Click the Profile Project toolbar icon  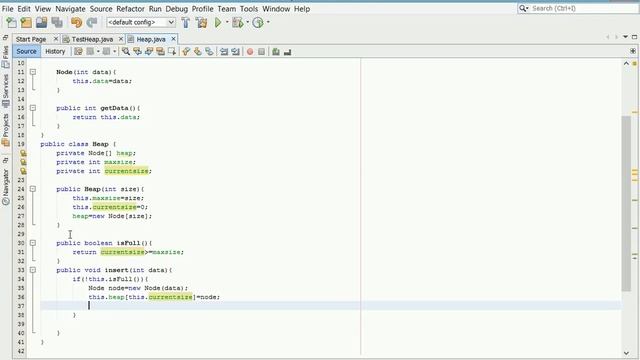(x=258, y=22)
